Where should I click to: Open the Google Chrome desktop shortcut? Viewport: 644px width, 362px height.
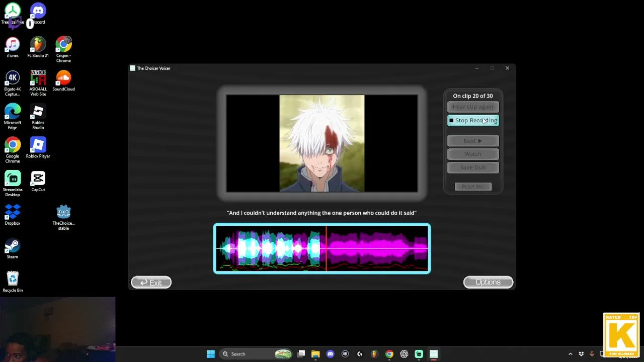(13, 150)
